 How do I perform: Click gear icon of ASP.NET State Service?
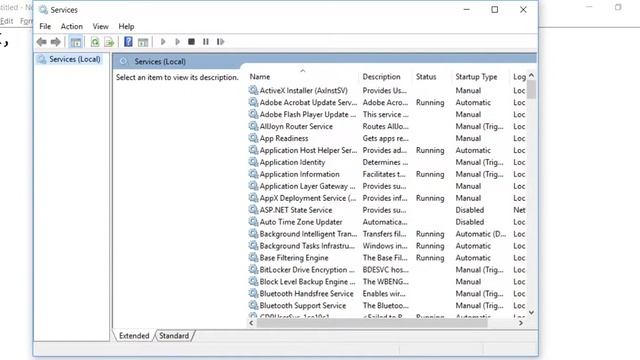click(x=253, y=210)
